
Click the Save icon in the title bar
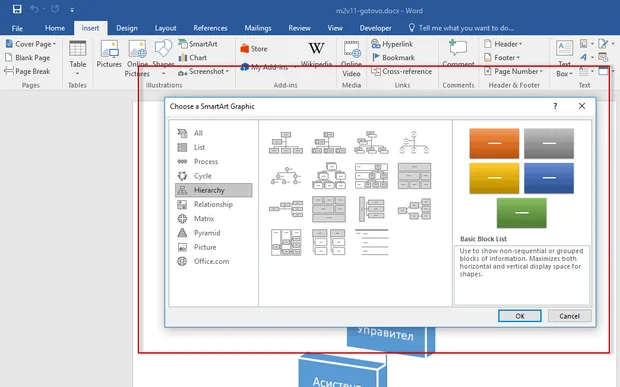click(17, 9)
